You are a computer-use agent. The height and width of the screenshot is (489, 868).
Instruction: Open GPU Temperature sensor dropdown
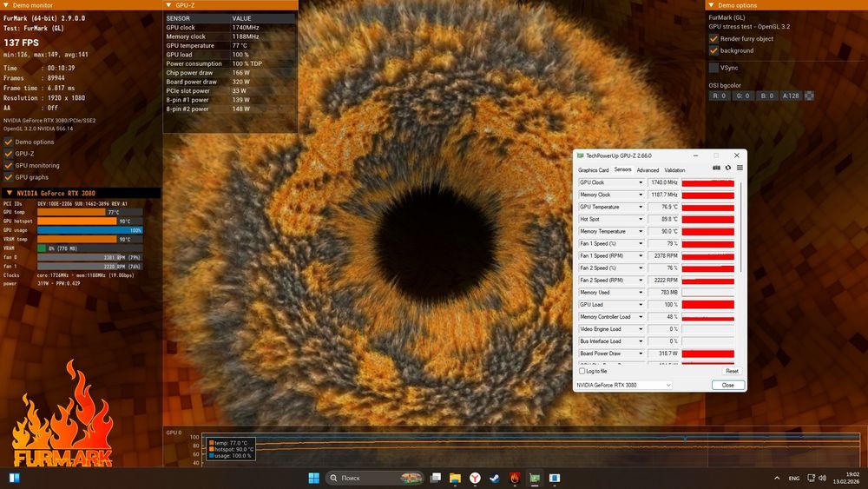(641, 207)
